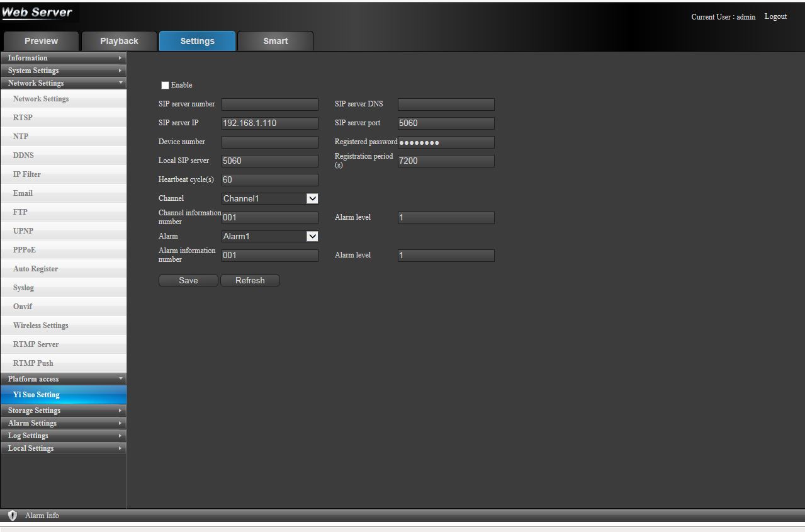Open the Onvif settings page
The height and width of the screenshot is (532, 805).
pyautogui.click(x=23, y=307)
